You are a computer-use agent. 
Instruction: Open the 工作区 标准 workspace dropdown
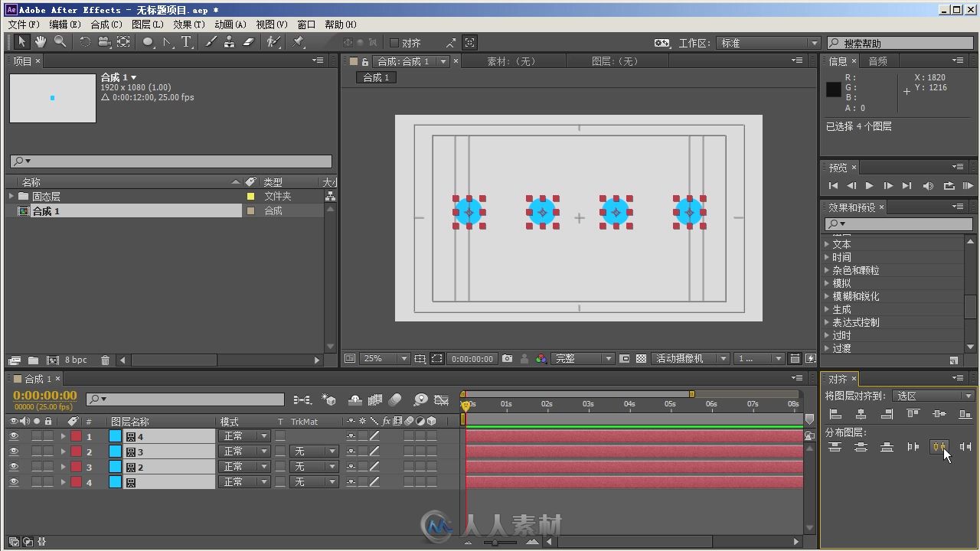click(769, 43)
